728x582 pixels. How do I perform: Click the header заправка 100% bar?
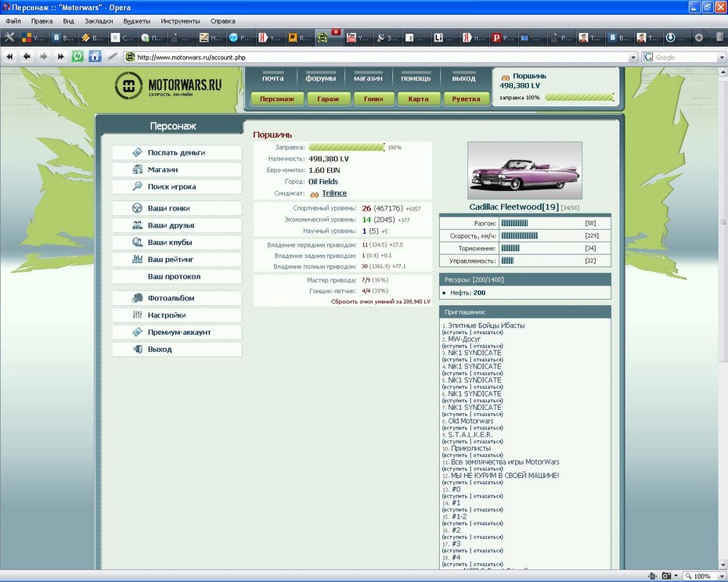[579, 98]
